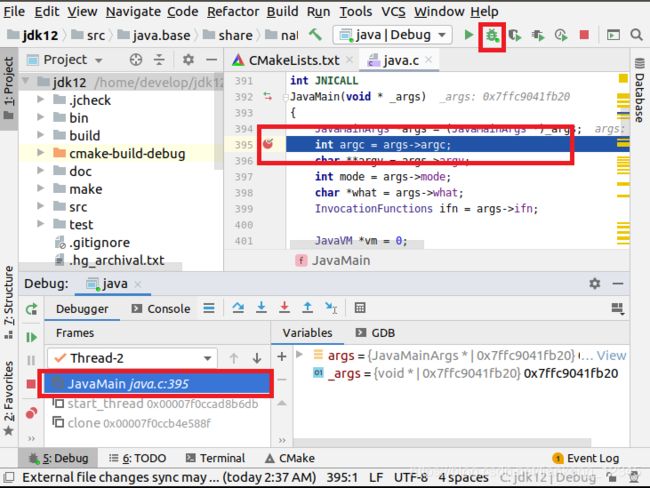Click the red Stop icon in top toolbar
The image size is (650, 488).
pos(585,35)
